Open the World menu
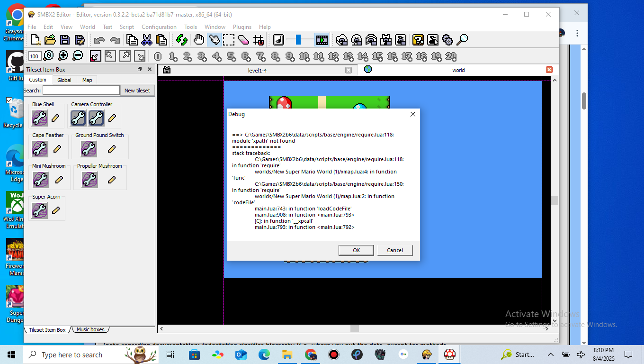The image size is (644, 364). (88, 27)
